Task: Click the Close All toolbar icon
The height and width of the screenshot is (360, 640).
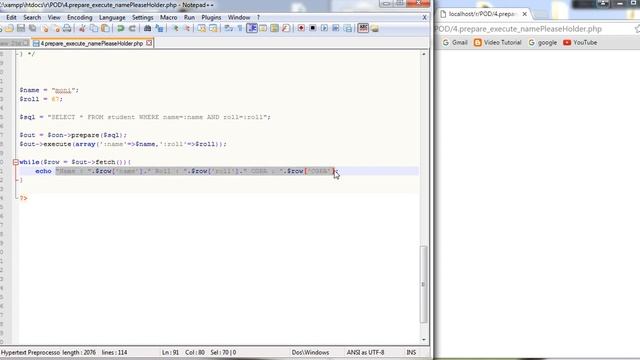Action: click(x=56, y=28)
